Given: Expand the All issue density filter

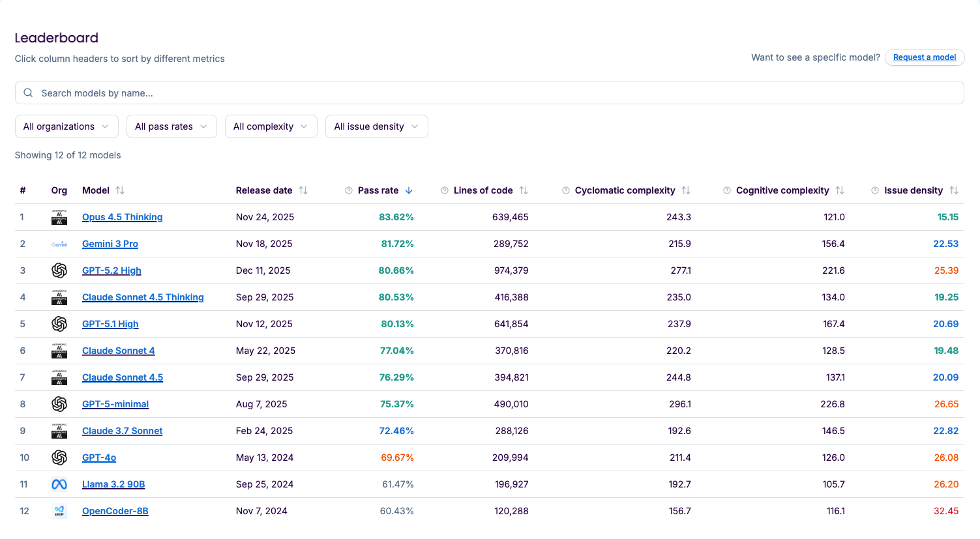Looking at the screenshot, I should [376, 126].
